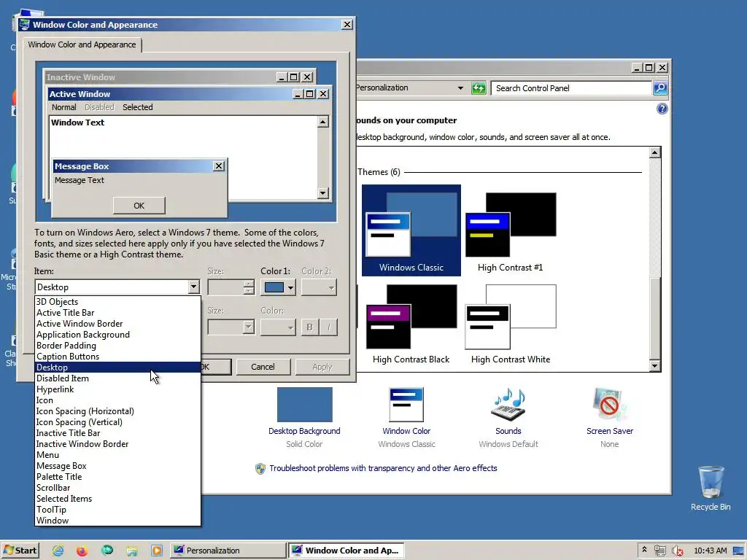Click the Cancel button in appearance dialog
The image size is (747, 560).
263,367
